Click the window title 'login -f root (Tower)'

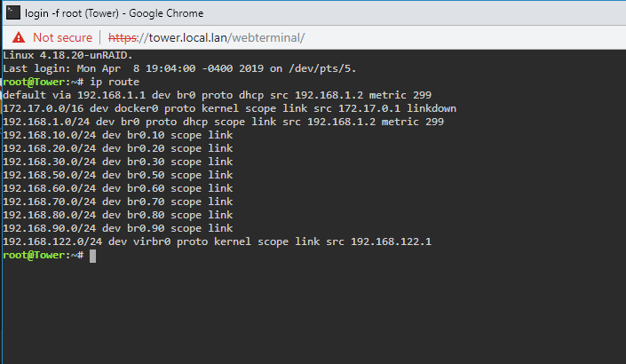[x=72, y=13]
